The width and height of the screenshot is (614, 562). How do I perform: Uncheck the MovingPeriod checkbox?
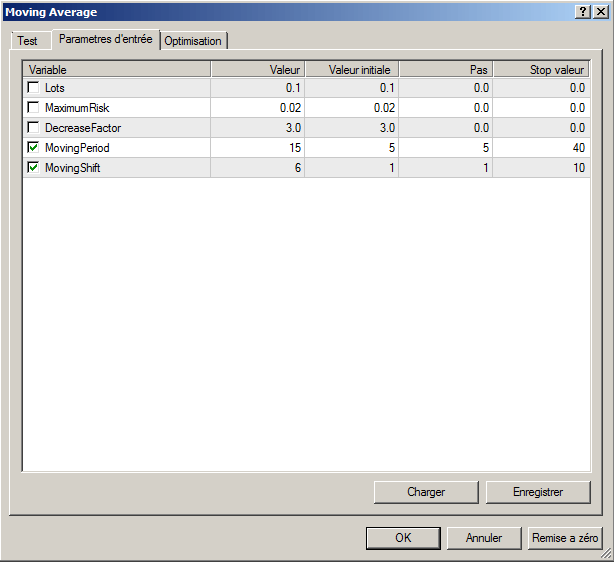tap(34, 148)
